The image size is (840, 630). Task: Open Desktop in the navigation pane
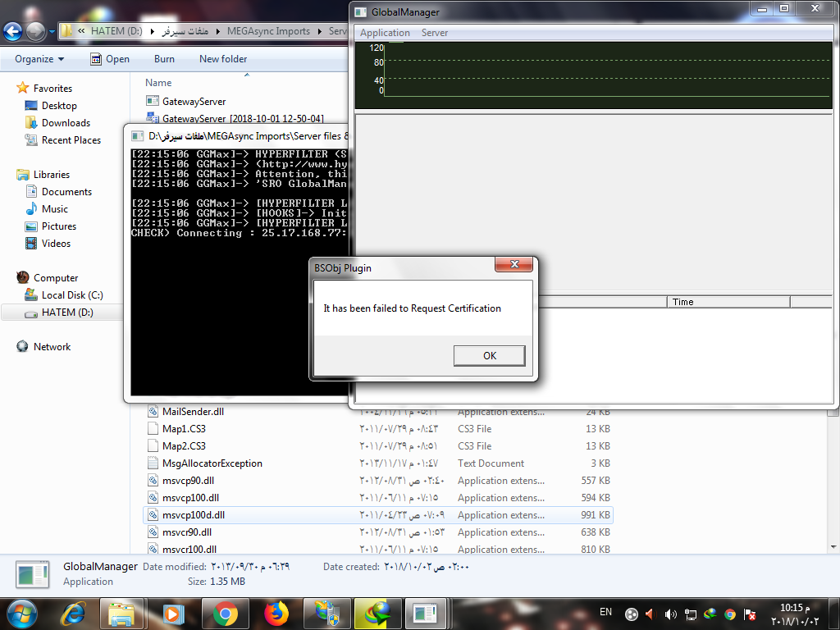pyautogui.click(x=59, y=106)
